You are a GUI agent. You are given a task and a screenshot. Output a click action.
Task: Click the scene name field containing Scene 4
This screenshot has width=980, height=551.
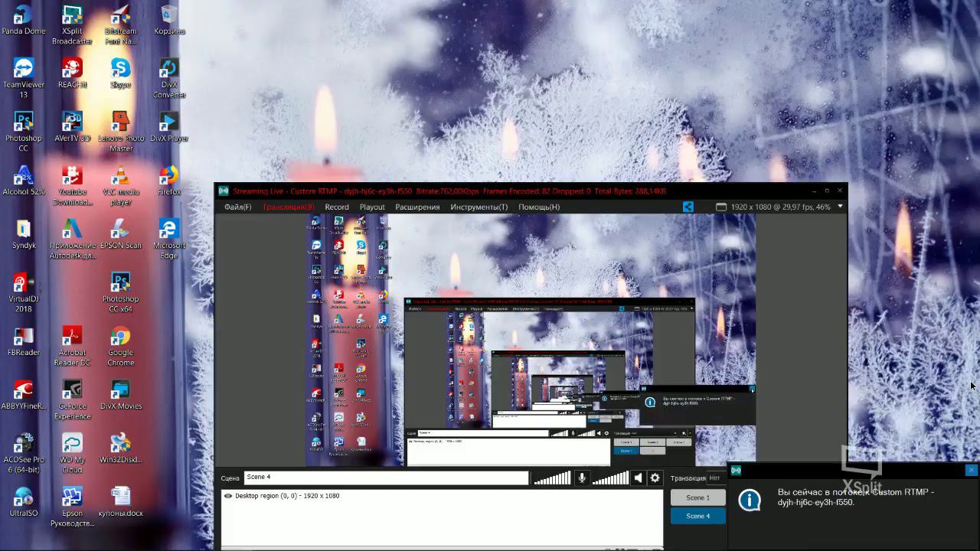[386, 478]
